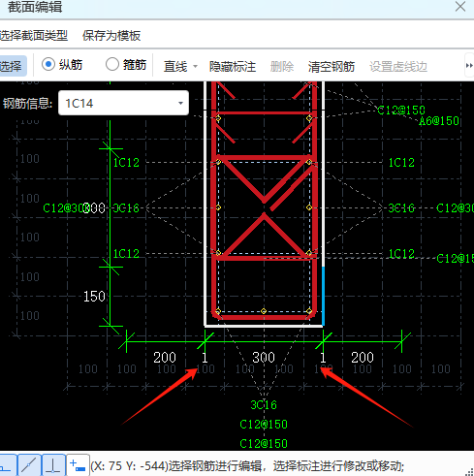Open the 钢筋信息 1C14 dropdown
The width and height of the screenshot is (474, 476).
(x=123, y=103)
